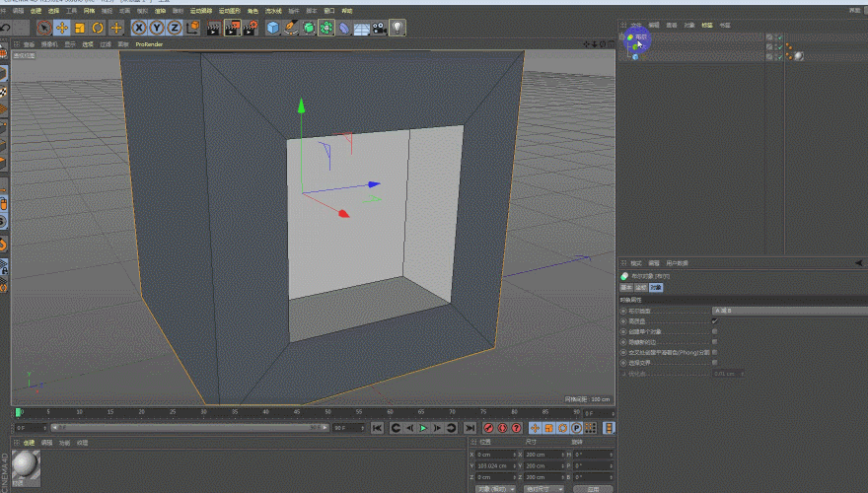The width and height of the screenshot is (868, 493).
Task: Switch to Coordinates tab in Attributes
Action: point(640,288)
